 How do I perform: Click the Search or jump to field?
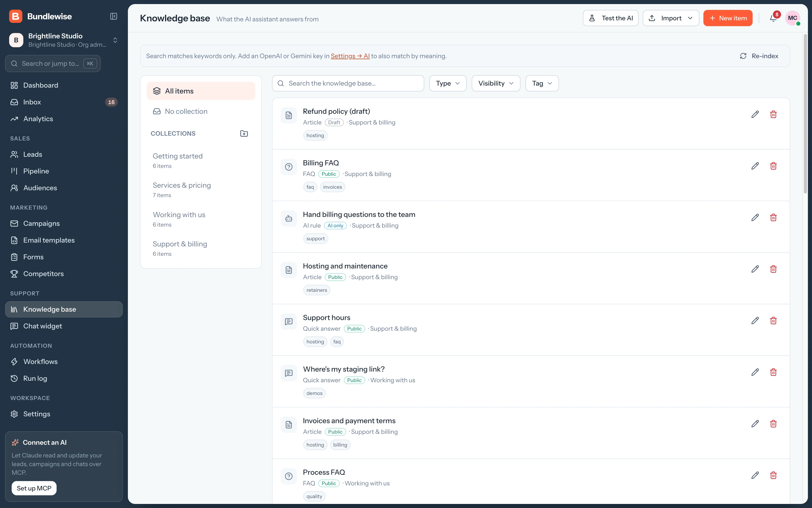click(x=53, y=63)
